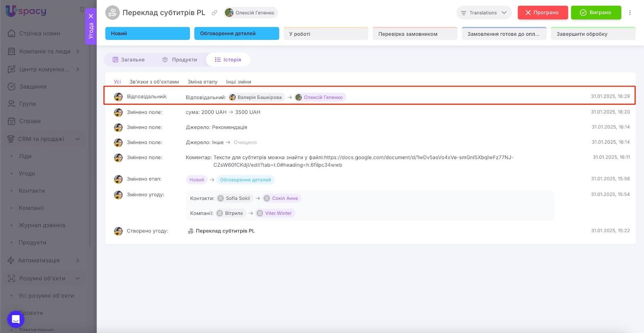
Task: Click Валерія Башкірова user chip
Action: click(256, 97)
